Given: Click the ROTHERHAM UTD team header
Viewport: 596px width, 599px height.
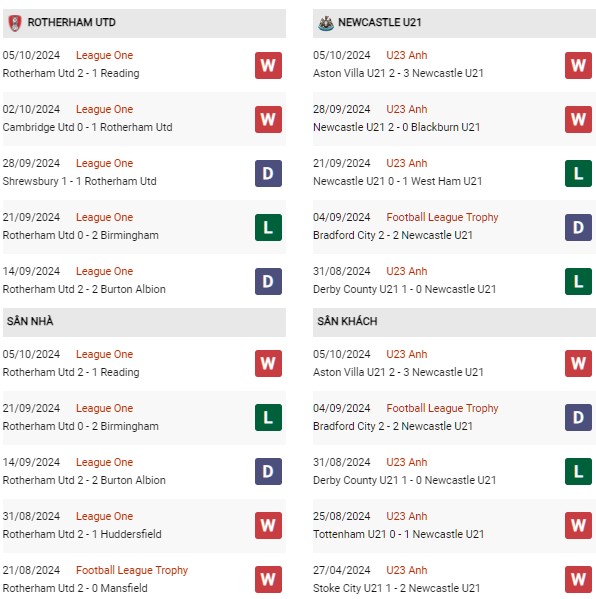Looking at the screenshot, I should click(x=144, y=23).
